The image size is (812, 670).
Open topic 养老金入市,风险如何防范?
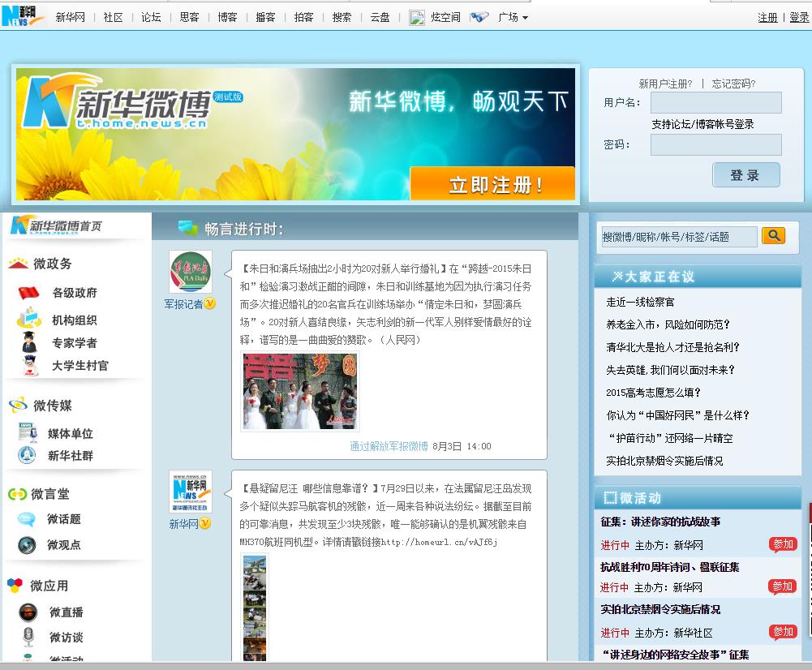[x=668, y=324]
